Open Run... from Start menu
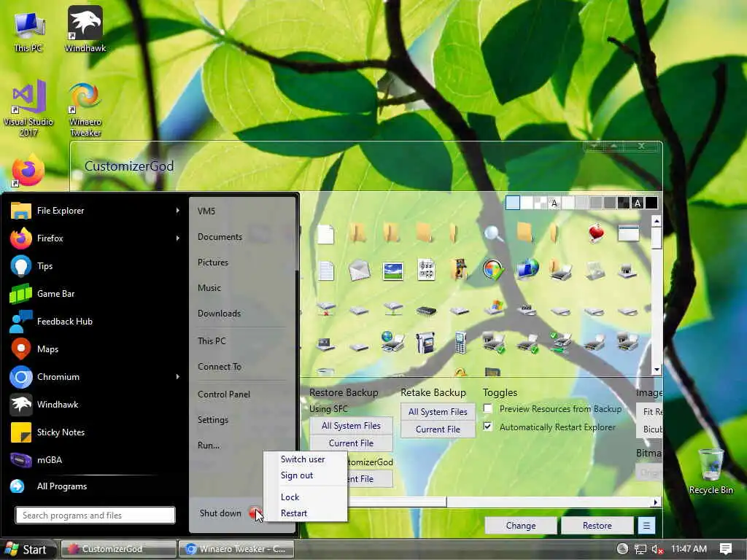The image size is (747, 560). [x=208, y=446]
